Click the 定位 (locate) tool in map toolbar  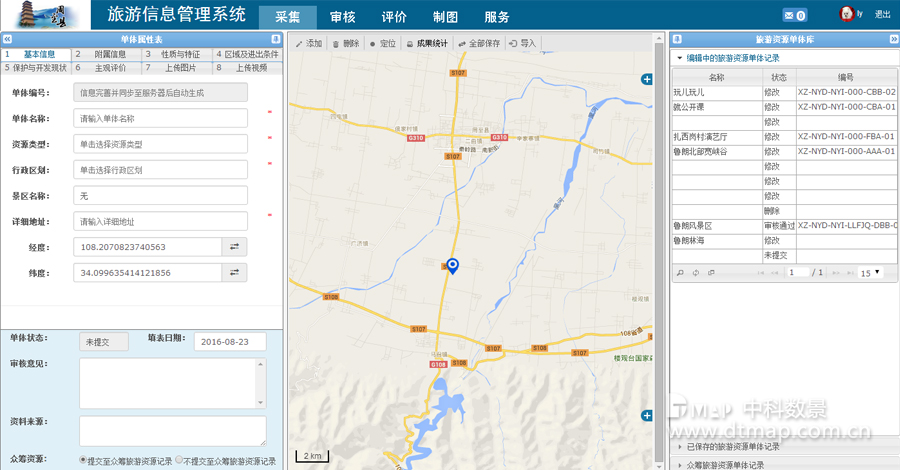click(x=382, y=44)
